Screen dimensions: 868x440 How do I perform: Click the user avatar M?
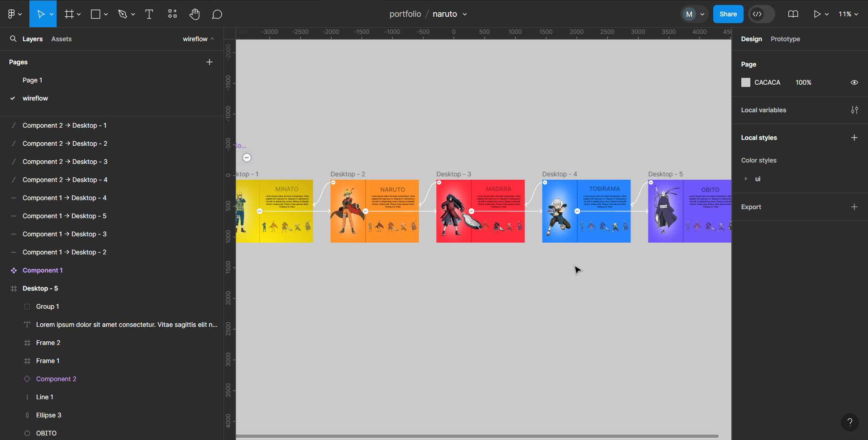coord(689,14)
